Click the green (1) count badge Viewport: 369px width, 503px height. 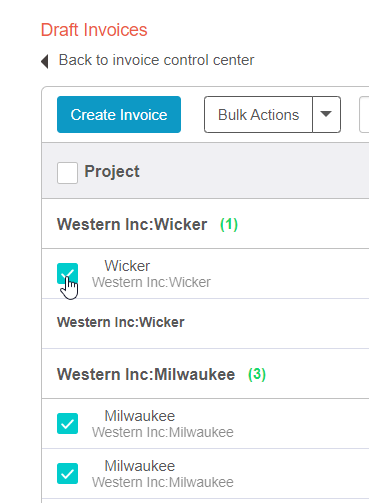pos(229,224)
